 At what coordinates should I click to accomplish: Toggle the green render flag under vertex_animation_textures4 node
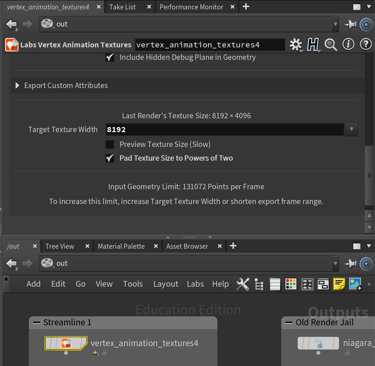click(95, 353)
